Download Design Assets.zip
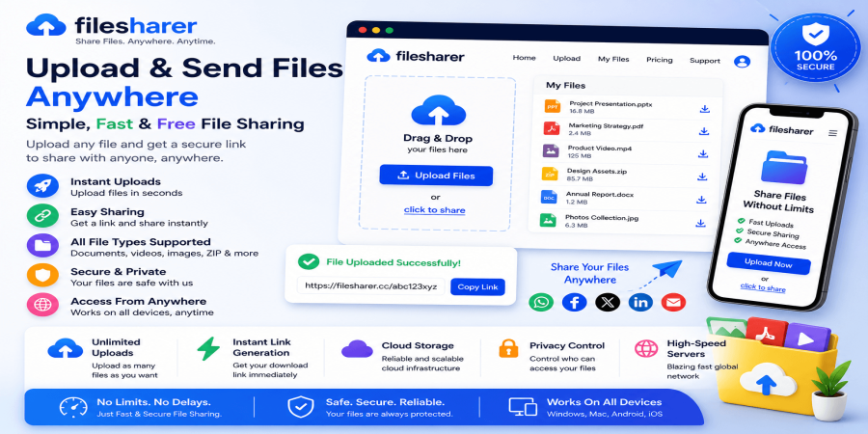This screenshot has height=434, width=868. 702,176
